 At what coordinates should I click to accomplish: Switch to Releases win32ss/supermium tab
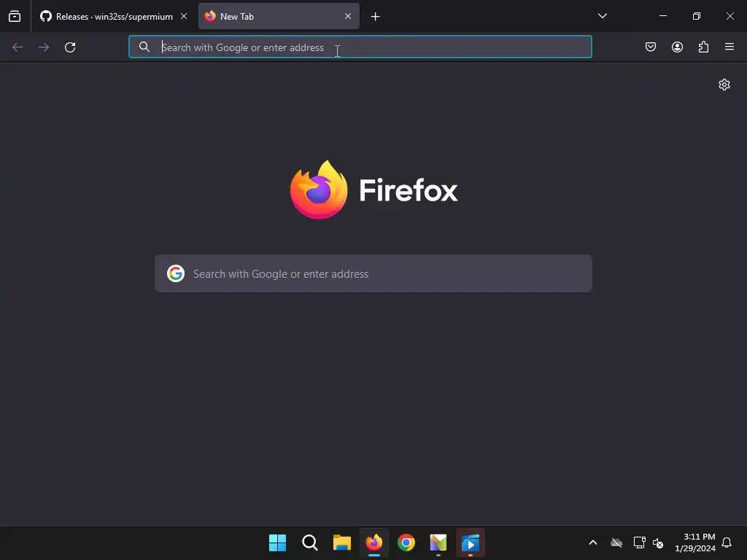pos(113,16)
